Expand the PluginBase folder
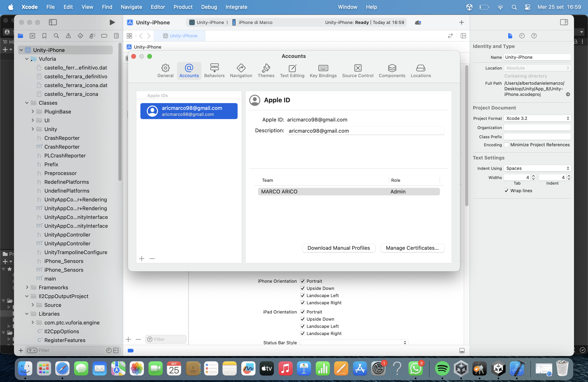Screen dimensions: 588x382 pyautogui.click(x=33, y=111)
